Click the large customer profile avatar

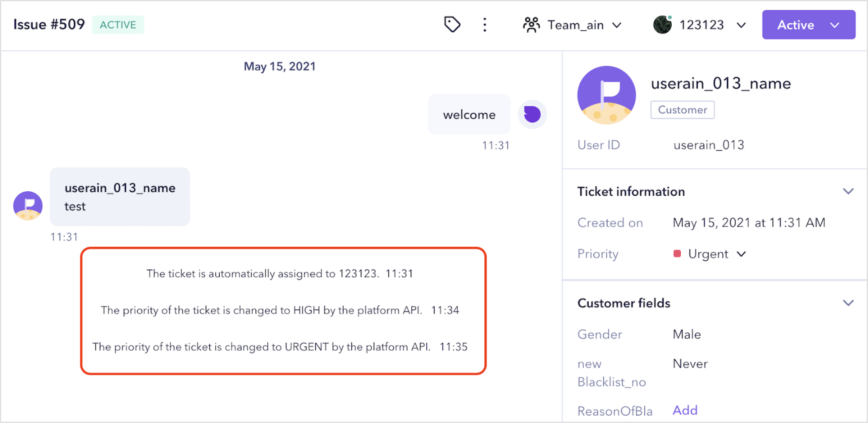(607, 95)
